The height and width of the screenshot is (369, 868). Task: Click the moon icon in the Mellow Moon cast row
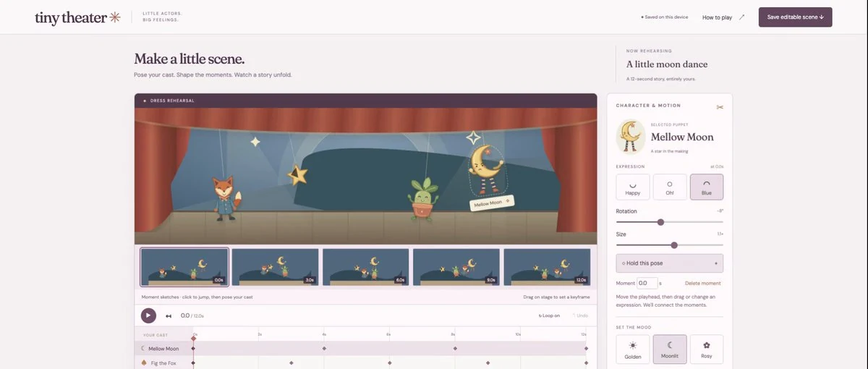143,348
